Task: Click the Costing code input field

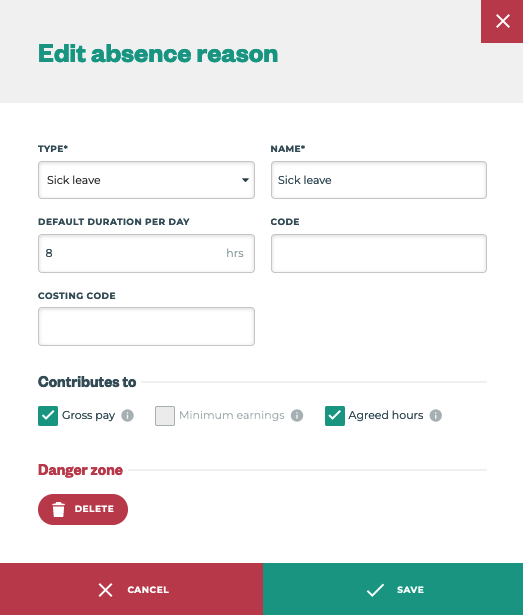Action: [146, 326]
